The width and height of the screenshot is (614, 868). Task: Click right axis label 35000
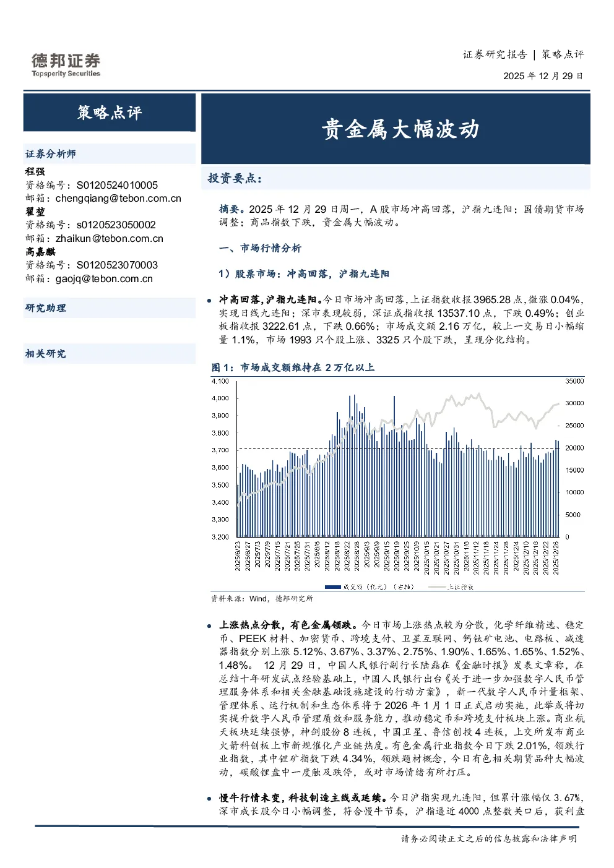click(x=574, y=381)
